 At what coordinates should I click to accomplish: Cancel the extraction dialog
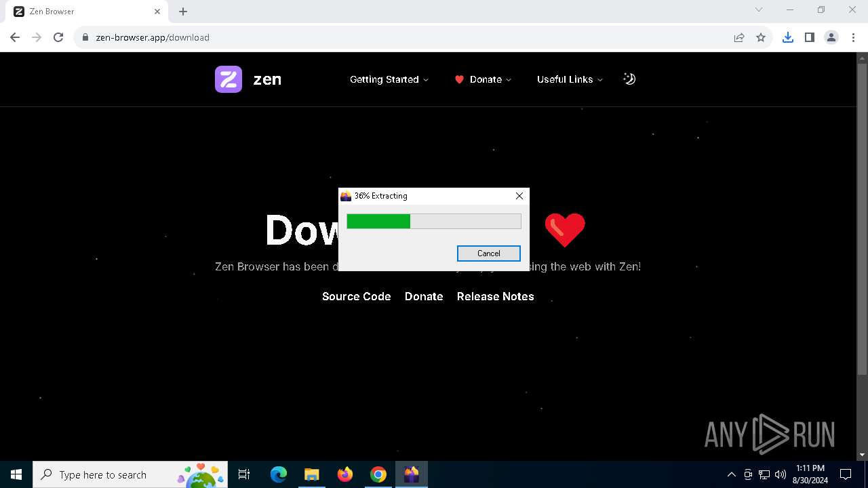[489, 253]
